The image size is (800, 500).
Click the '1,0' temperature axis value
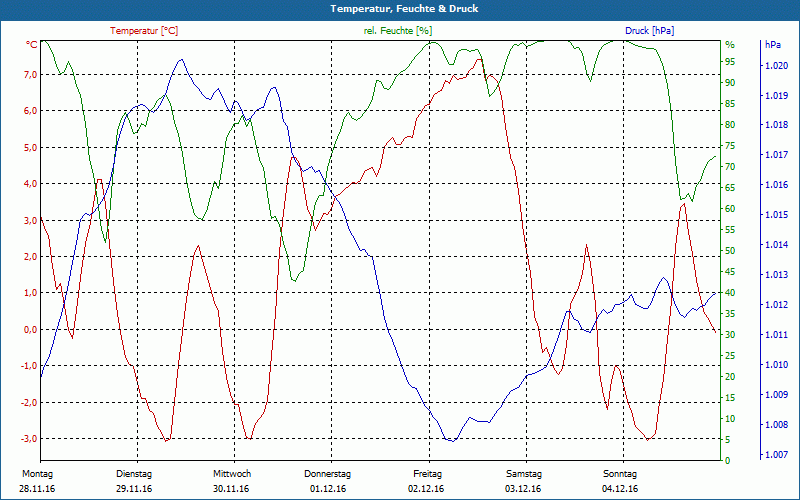pyautogui.click(x=31, y=293)
